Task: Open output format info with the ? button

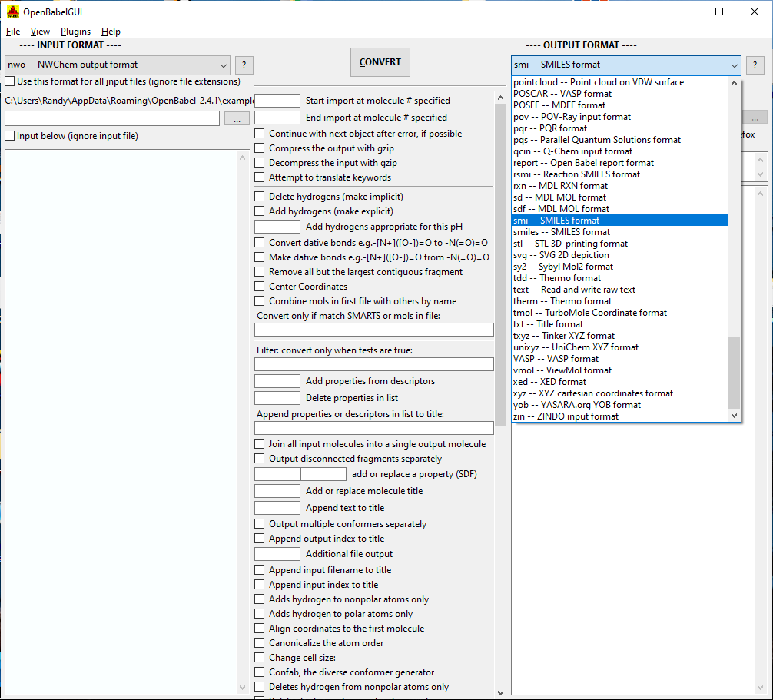Action: pyautogui.click(x=755, y=65)
